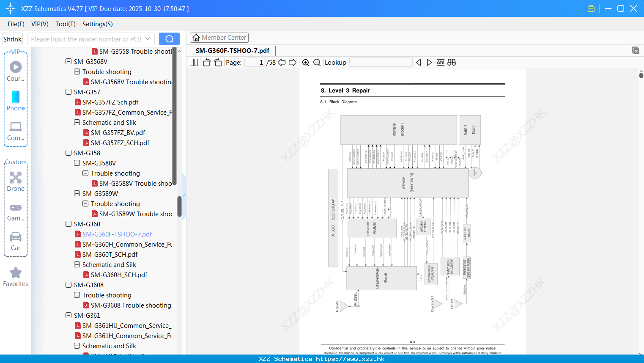
Task: Collapse Schematic and Silk under SM-G360
Action: [x=77, y=264]
